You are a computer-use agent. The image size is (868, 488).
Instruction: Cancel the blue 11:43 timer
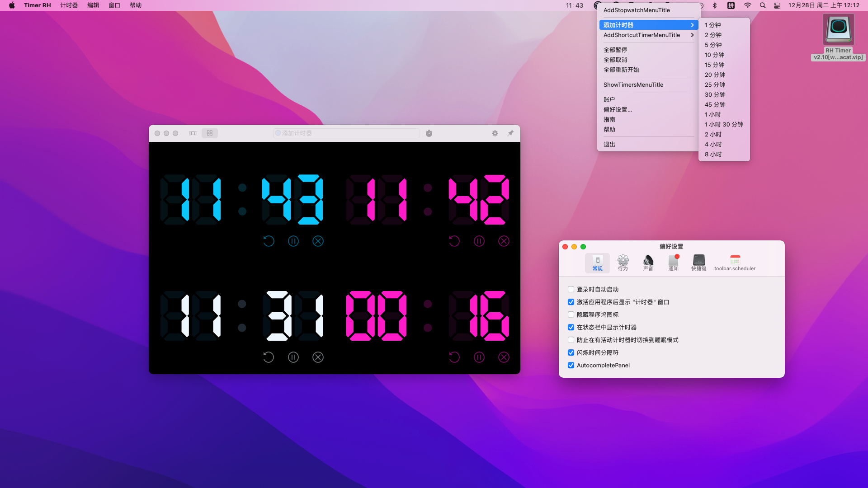[318, 241]
